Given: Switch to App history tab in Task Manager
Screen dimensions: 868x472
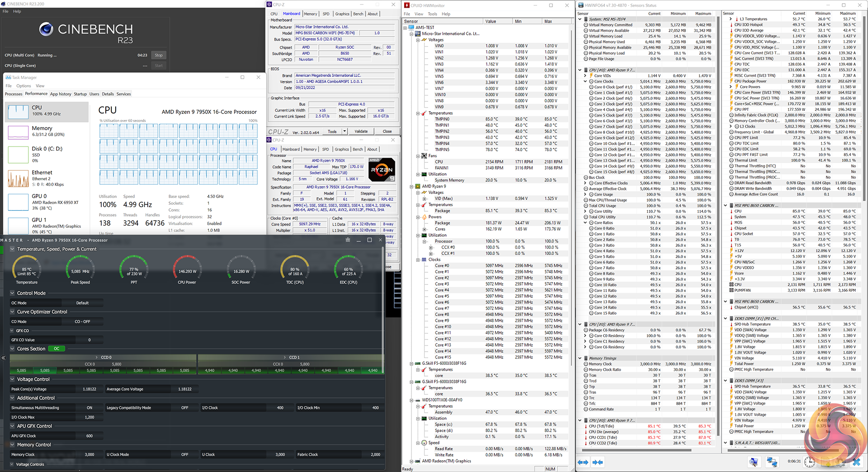Looking at the screenshot, I should point(61,94).
